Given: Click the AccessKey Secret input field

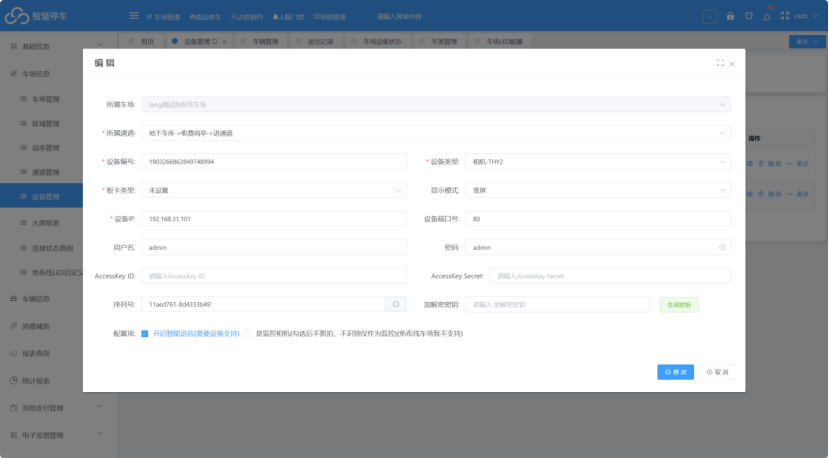Looking at the screenshot, I should point(610,276).
